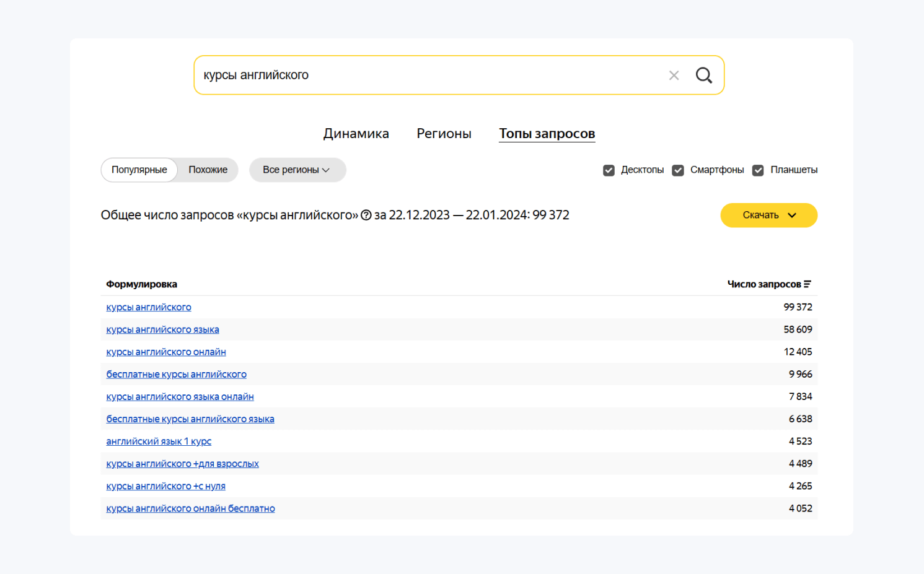
Task: Open the link бесплатные курсы английского языка
Action: [x=190, y=419]
